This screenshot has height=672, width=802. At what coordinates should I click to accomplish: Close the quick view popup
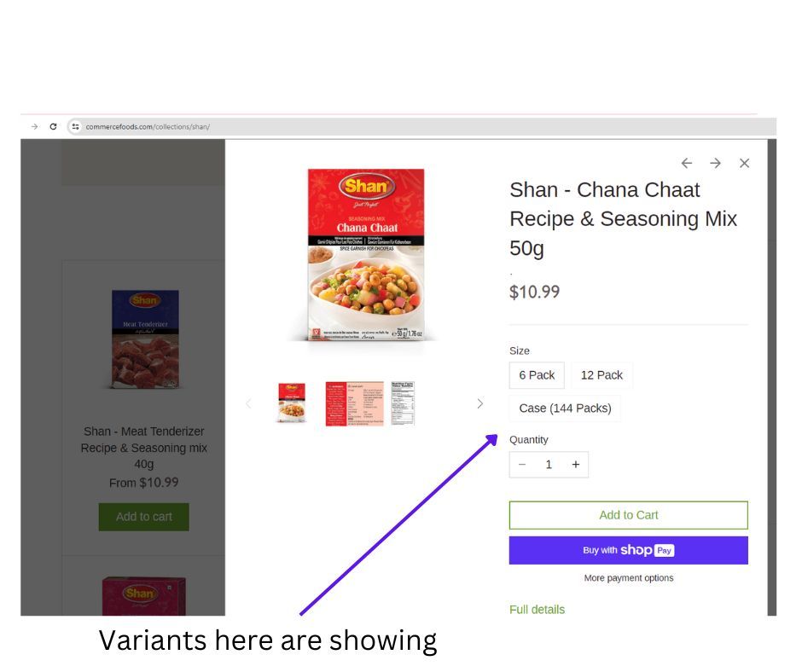click(744, 163)
